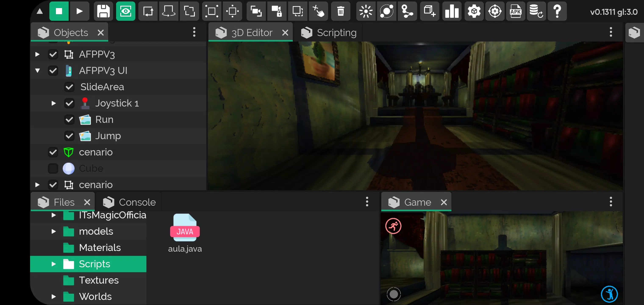This screenshot has height=305, width=644.
Task: Click the light sun icon in toolbar
Action: [366, 11]
